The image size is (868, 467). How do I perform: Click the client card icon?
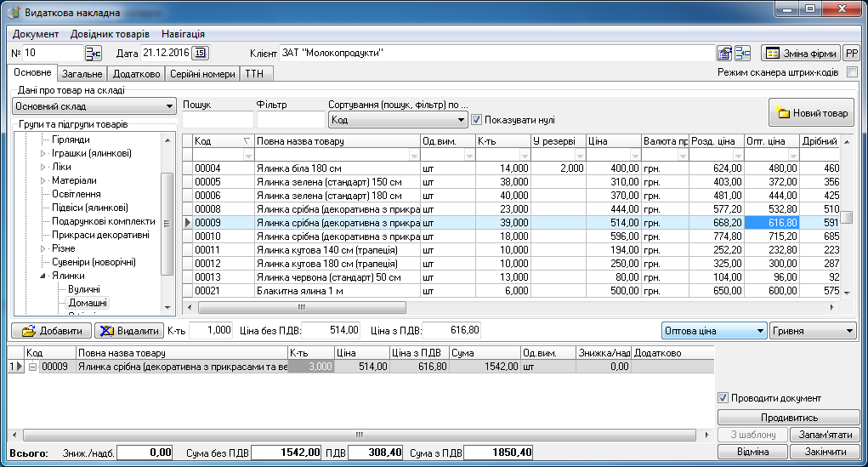724,54
